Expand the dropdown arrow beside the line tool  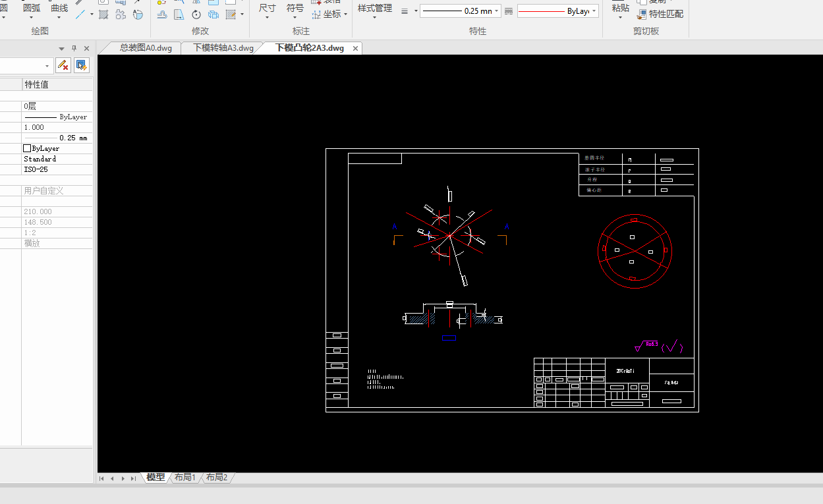pyautogui.click(x=92, y=14)
